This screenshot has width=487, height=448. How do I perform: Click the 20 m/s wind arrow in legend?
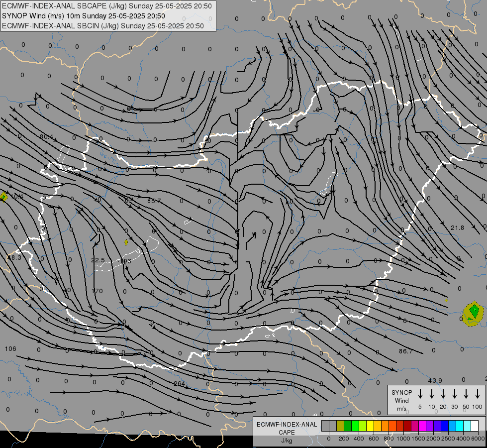point(443,394)
